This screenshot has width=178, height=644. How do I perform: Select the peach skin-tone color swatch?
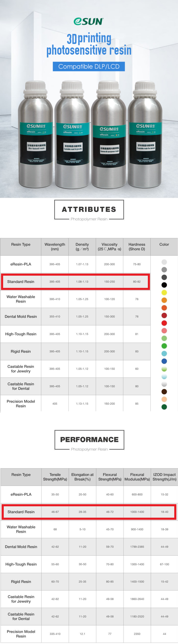(164, 399)
